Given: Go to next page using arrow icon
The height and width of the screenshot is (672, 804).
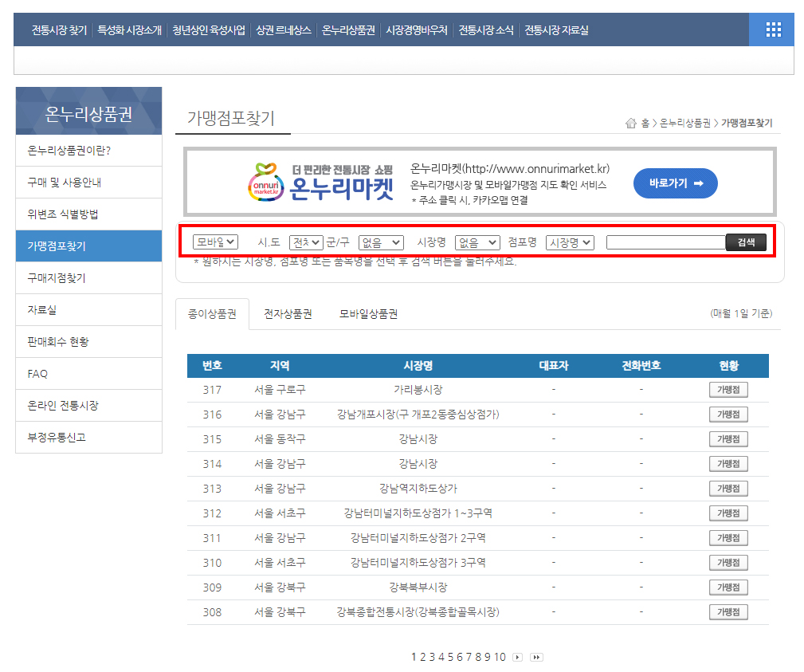Looking at the screenshot, I should (517, 657).
